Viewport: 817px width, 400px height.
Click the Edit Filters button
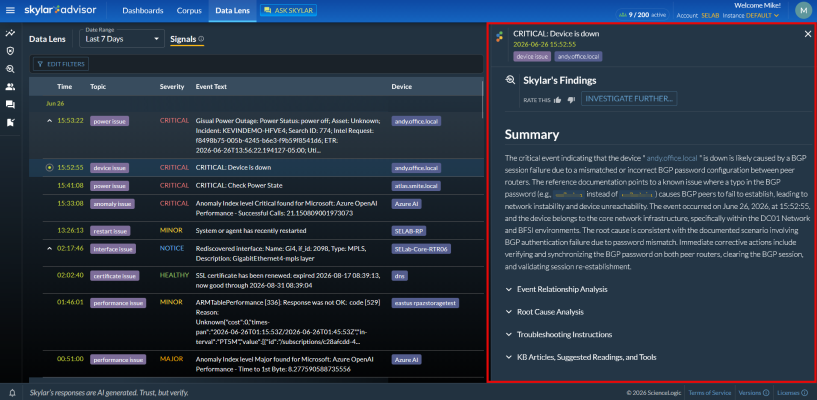pos(61,64)
